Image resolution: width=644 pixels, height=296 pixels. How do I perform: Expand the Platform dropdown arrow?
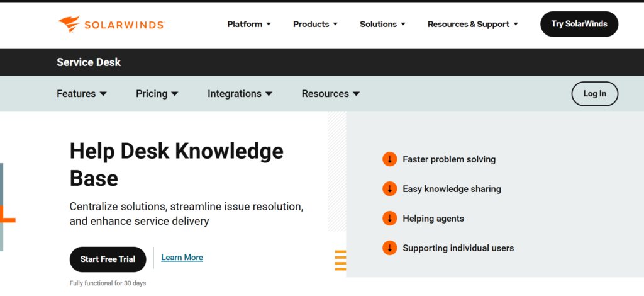[x=269, y=25]
